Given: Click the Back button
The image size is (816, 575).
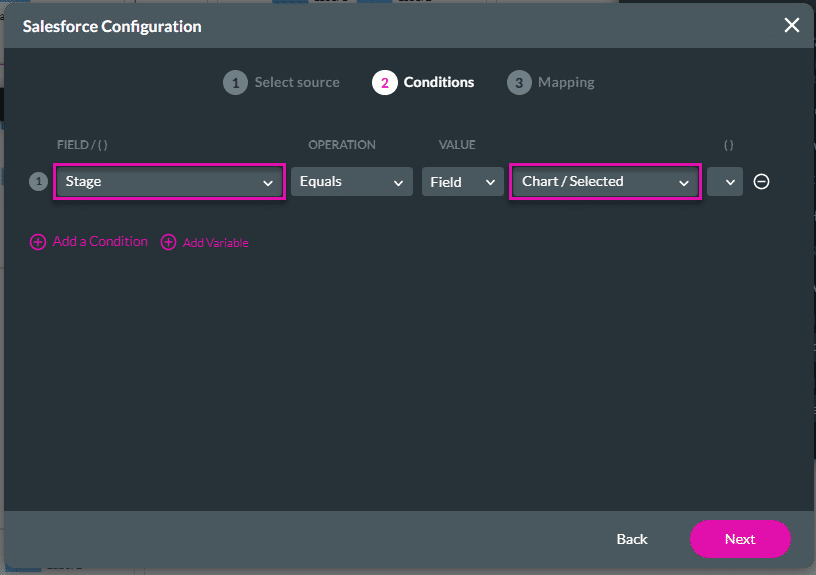Looking at the screenshot, I should [632, 539].
